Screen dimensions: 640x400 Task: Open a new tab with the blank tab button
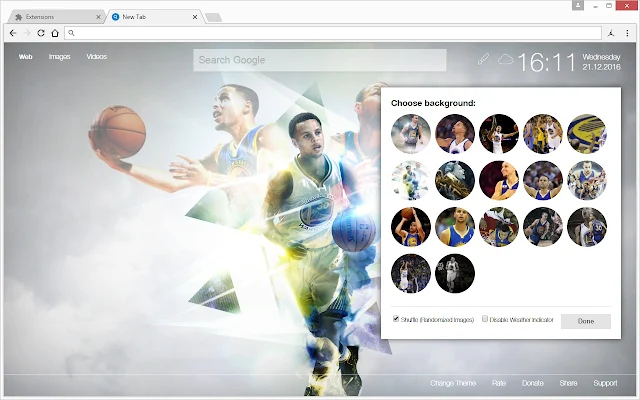click(x=213, y=17)
